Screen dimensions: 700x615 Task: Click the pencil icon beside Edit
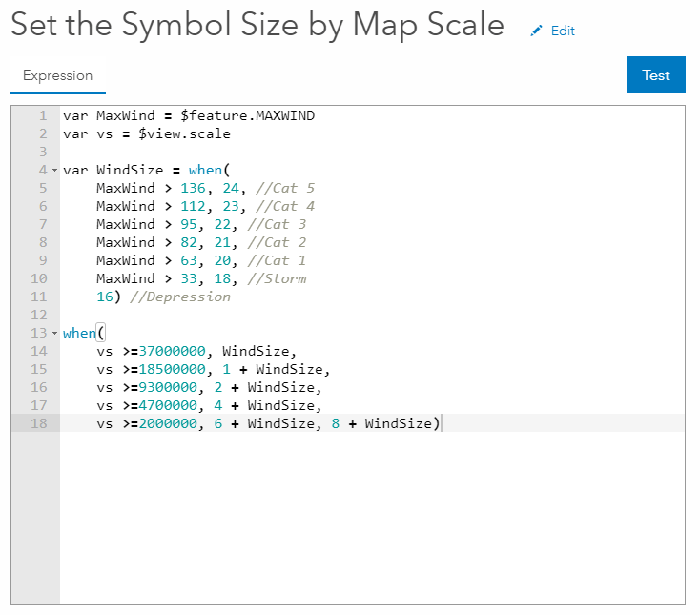536,31
